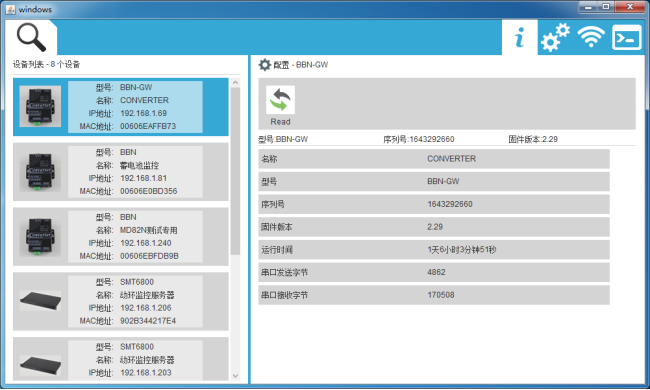Open the info tab icon

519,37
